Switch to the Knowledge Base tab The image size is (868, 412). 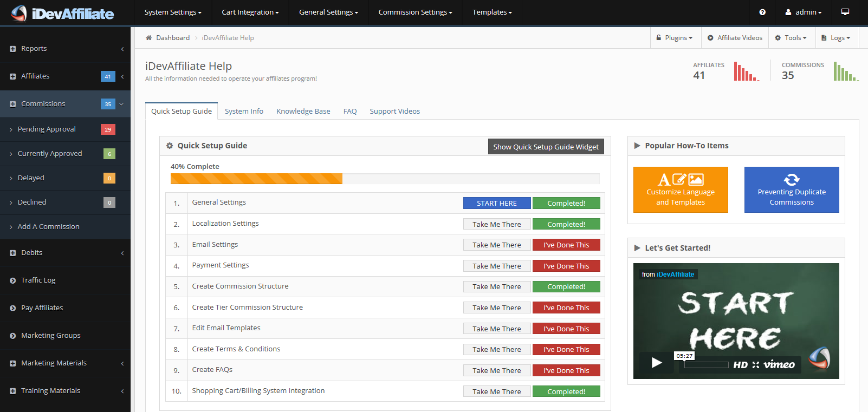pyautogui.click(x=303, y=112)
